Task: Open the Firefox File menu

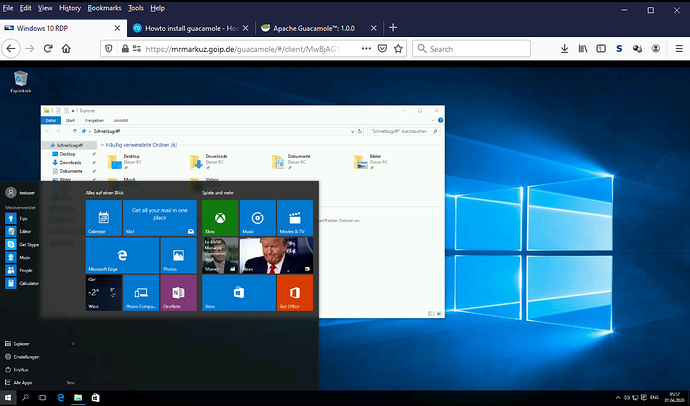Action: pyautogui.click(x=8, y=8)
